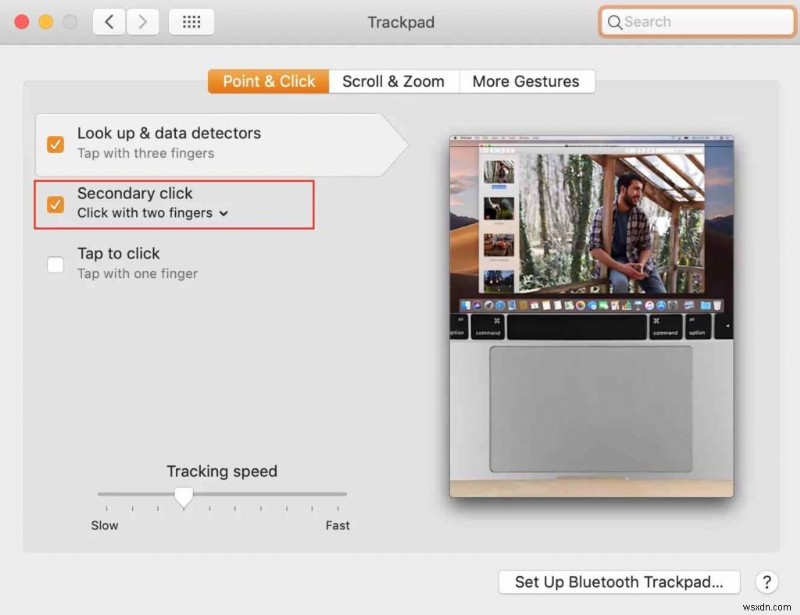
Task: Disable Look up & data detectors
Action: (x=55, y=144)
